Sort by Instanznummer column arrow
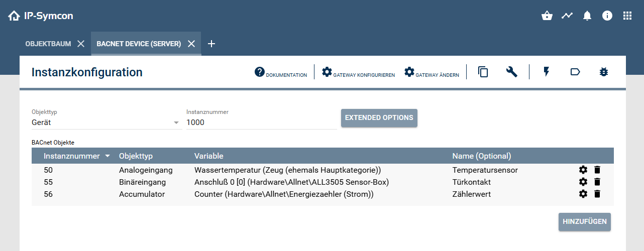Screen dimensions: 644x251 coord(108,156)
